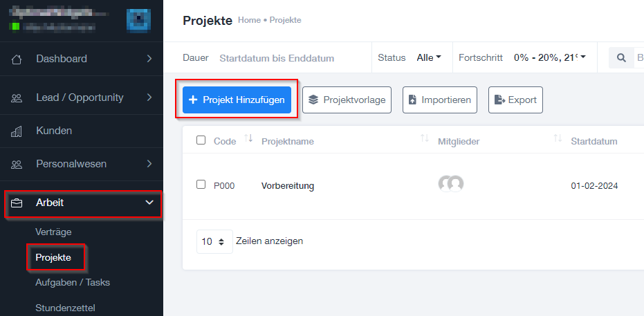Click the Personalwesen people icon
Viewport: 644px width, 316px height.
click(17, 164)
